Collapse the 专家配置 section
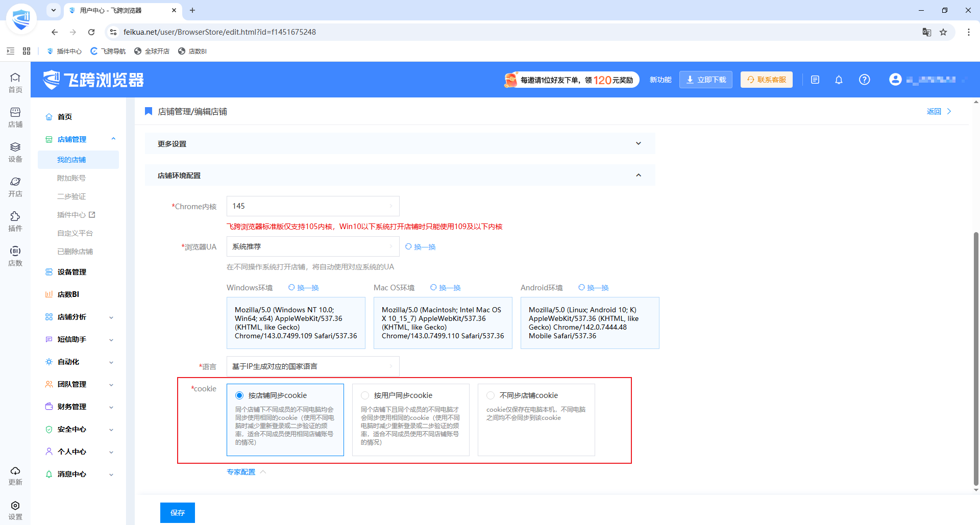Screen dimensions: 980x525 click(247, 472)
